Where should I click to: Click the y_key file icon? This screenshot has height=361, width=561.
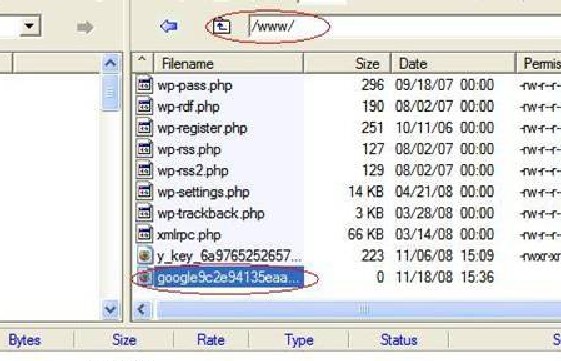point(145,255)
